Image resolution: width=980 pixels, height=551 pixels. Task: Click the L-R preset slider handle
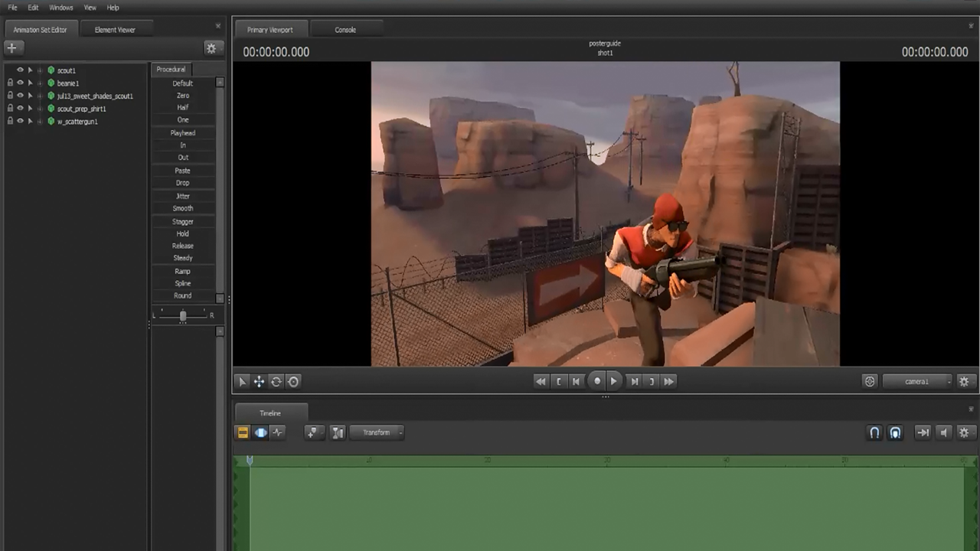pyautogui.click(x=182, y=316)
